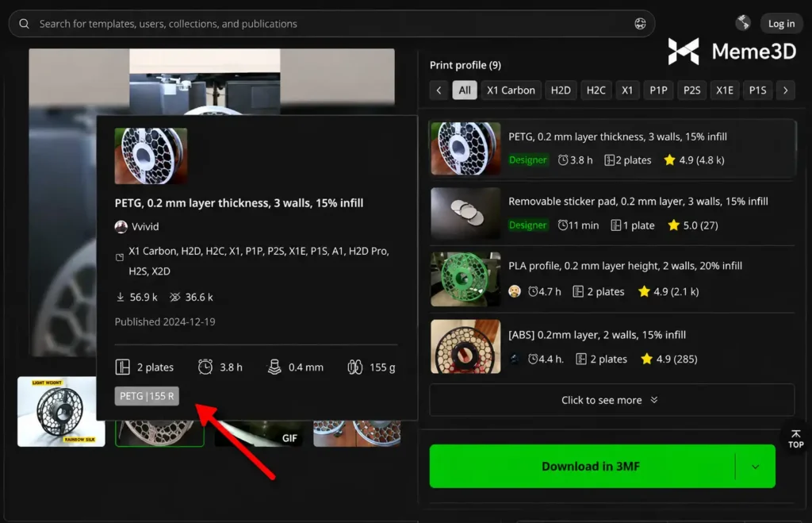Click the Log in button
Viewport: 812px width, 523px height.
[x=781, y=23]
